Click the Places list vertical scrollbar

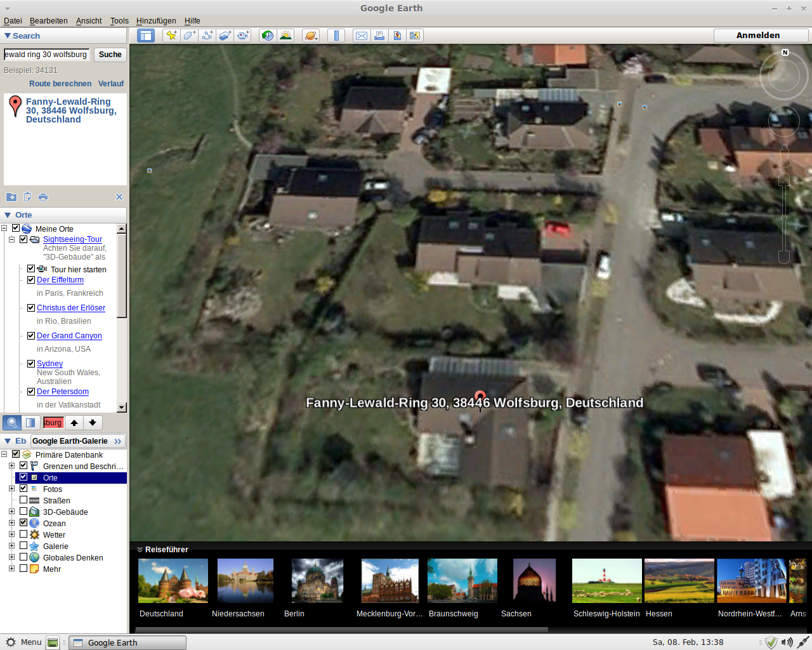tap(122, 275)
